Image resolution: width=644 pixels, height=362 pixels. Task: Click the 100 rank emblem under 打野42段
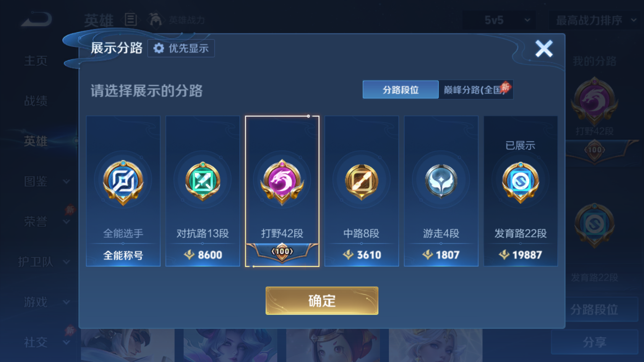(x=282, y=252)
